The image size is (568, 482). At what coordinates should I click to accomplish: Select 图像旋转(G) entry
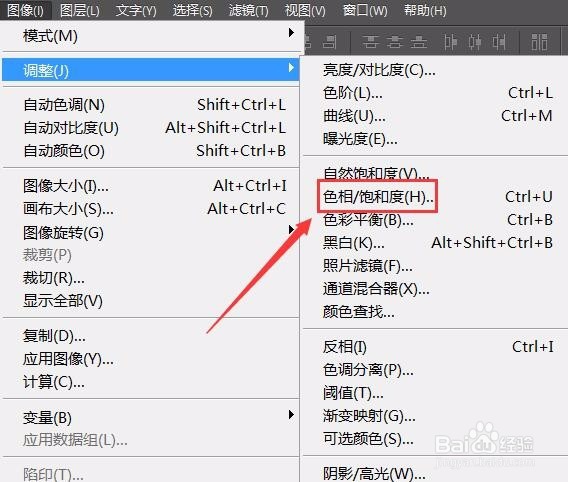point(150,232)
